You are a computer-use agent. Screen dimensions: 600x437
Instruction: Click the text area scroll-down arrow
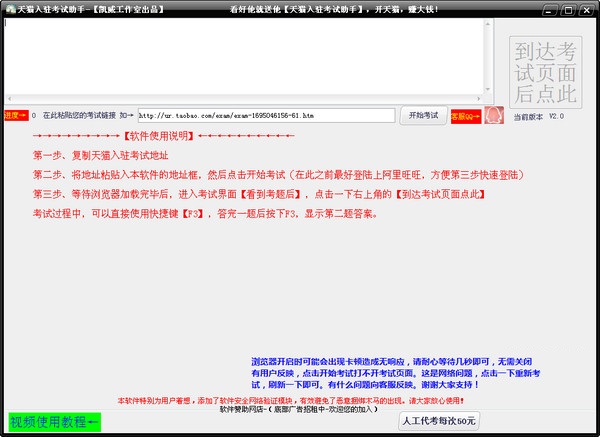(488, 89)
